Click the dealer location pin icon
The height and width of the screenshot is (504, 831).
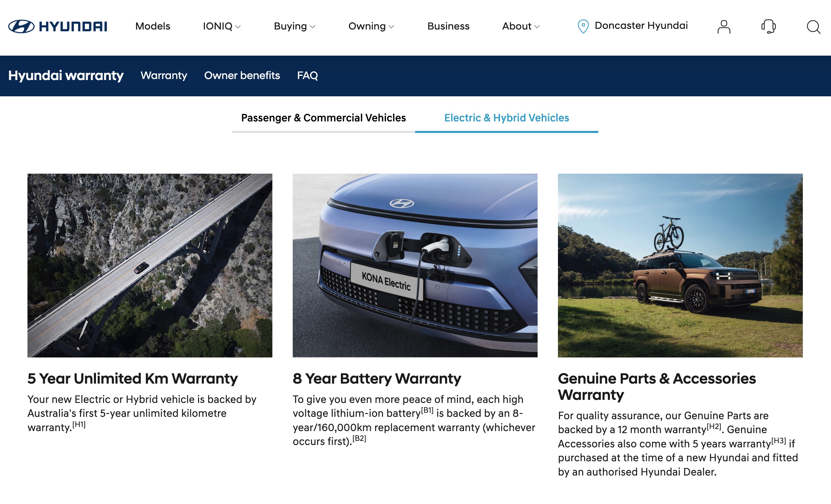point(583,26)
